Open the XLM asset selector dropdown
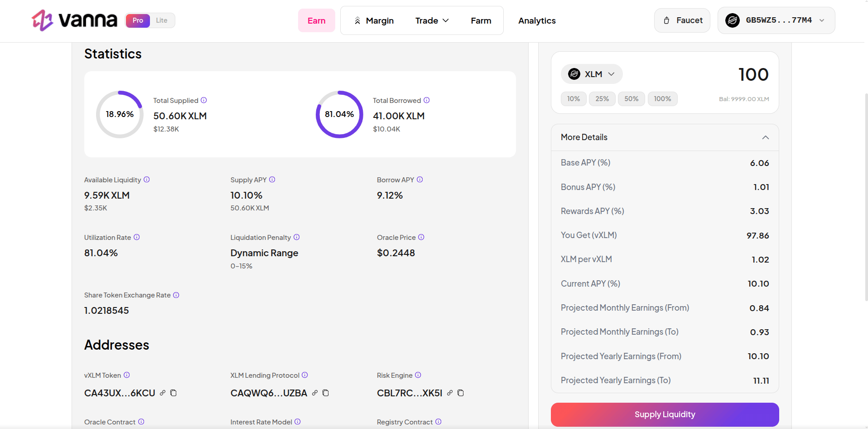The width and height of the screenshot is (868, 429). (592, 74)
